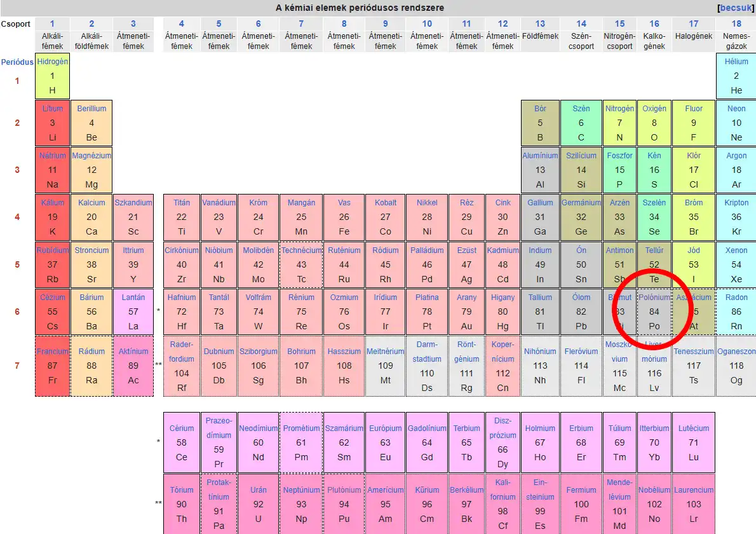Click the Lantán element link
Viewport: 756px width, 534px height.
pyautogui.click(x=133, y=297)
